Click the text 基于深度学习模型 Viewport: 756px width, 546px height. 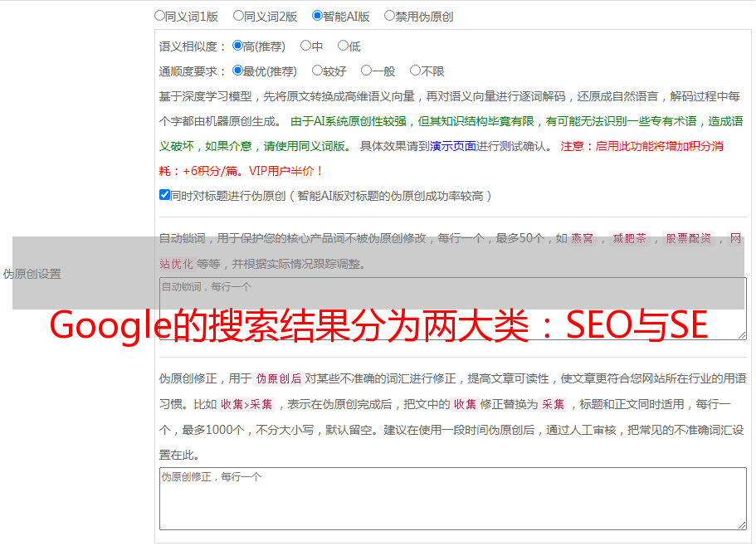(206, 96)
